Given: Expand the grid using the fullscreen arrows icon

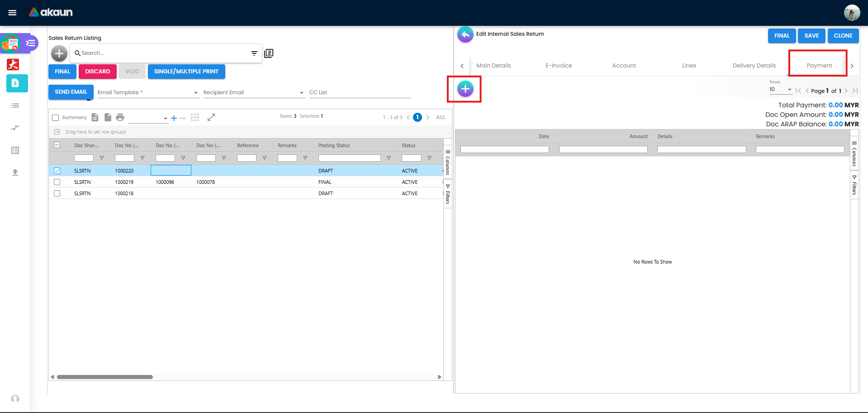Looking at the screenshot, I should point(211,117).
